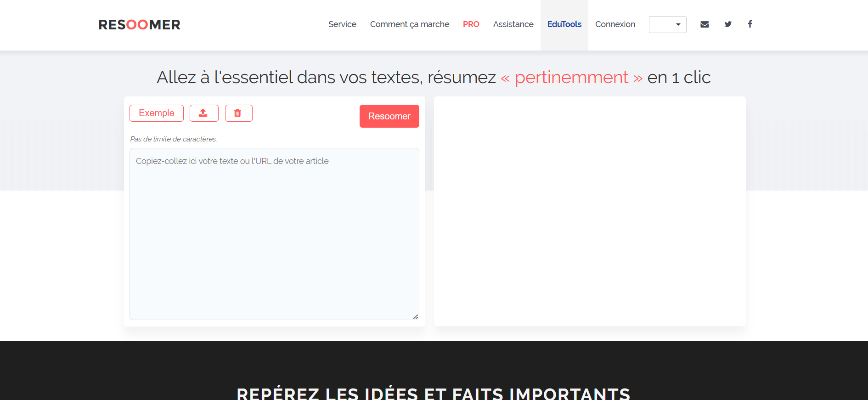Open the Connexion login link
The height and width of the screenshot is (400, 868).
[615, 24]
